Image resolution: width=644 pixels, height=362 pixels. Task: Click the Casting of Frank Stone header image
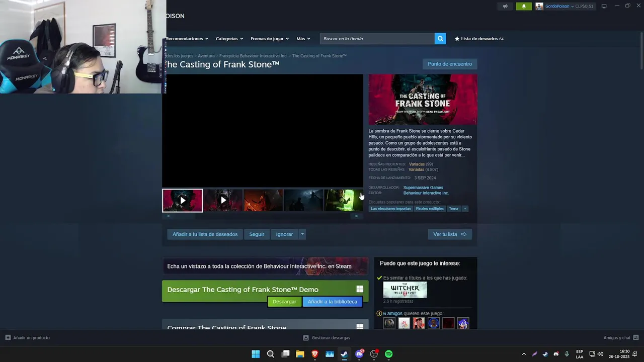[423, 100]
